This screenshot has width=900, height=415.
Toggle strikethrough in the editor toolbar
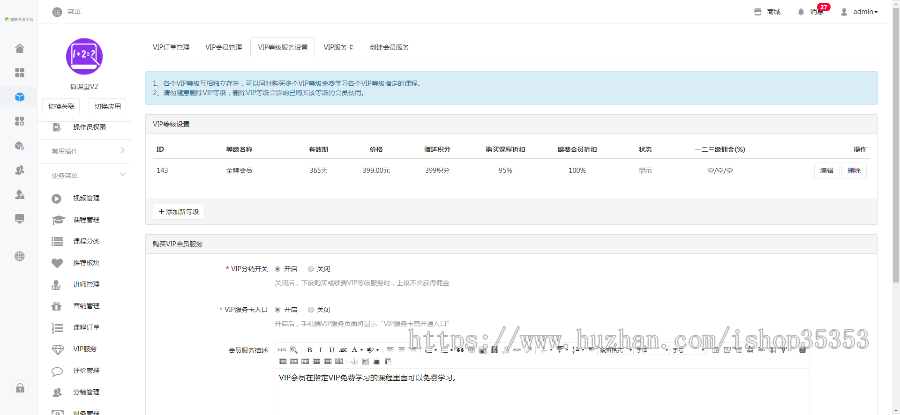pyautogui.click(x=343, y=350)
